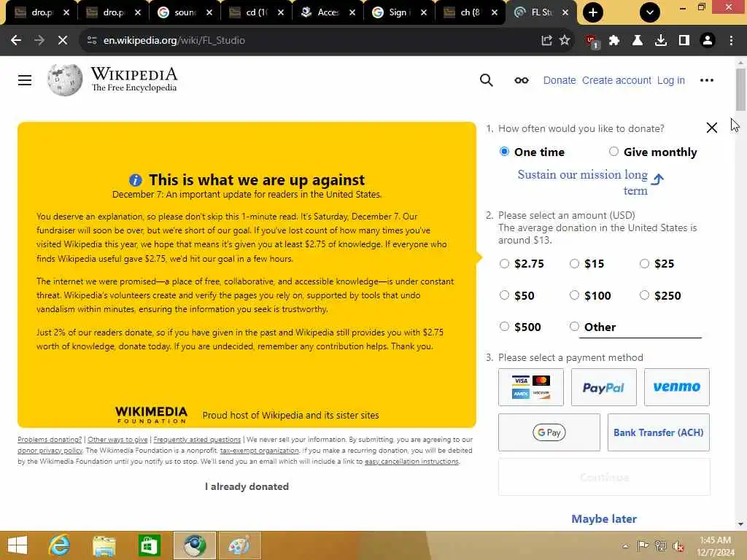Open Create account link
Viewport: 747px width, 560px height.
coord(616,80)
